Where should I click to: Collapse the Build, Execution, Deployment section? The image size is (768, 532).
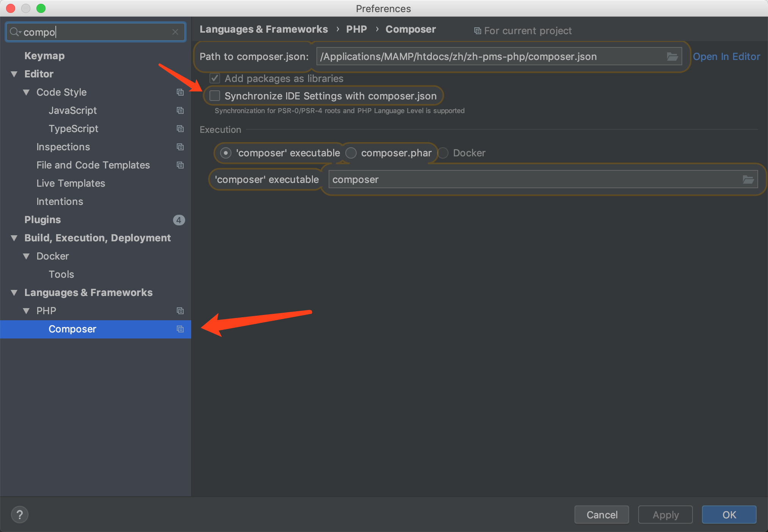(x=14, y=238)
